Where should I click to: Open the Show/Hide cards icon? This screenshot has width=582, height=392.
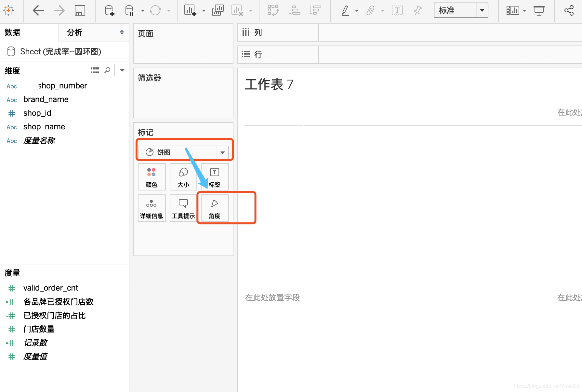point(513,10)
